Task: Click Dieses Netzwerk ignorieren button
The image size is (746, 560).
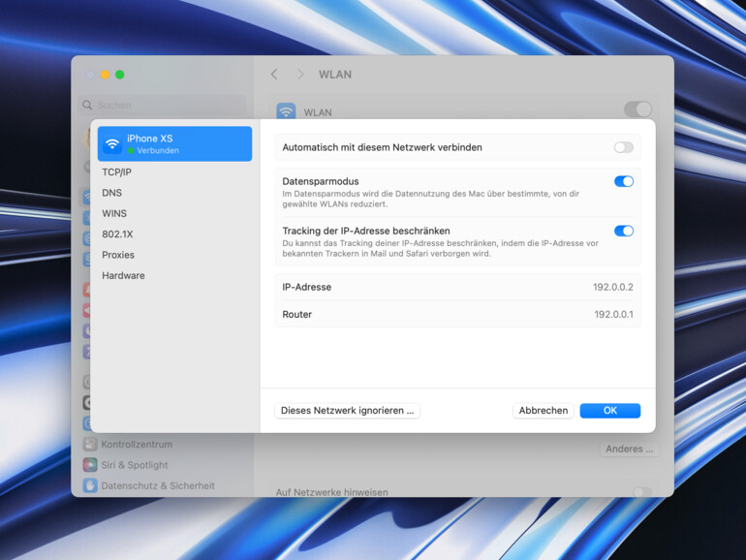Action: click(347, 411)
